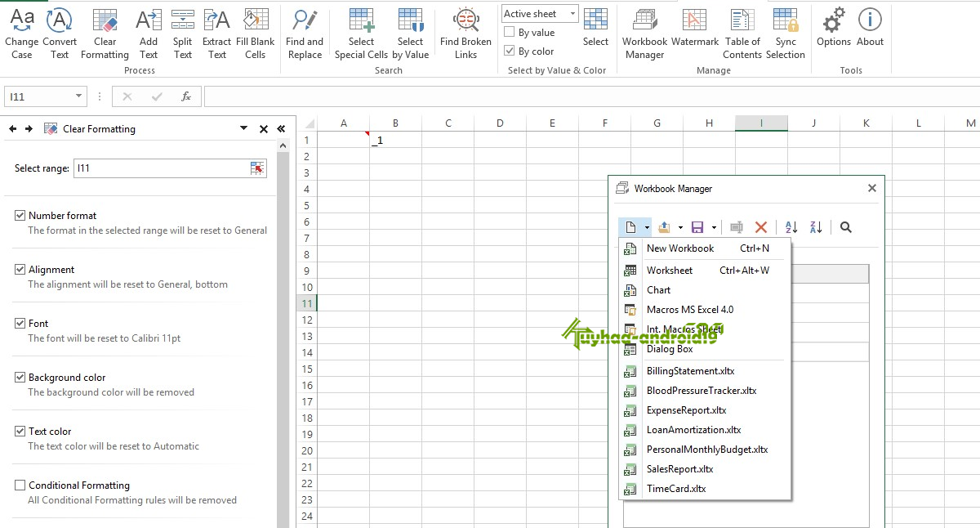
Task: Open the new document dropdown arrow in Workbook Manager
Action: tap(646, 227)
